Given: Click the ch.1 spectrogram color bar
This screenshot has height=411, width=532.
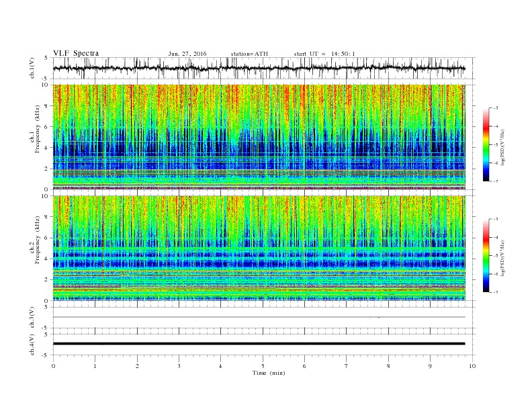Looking at the screenshot, I should click(x=486, y=145).
